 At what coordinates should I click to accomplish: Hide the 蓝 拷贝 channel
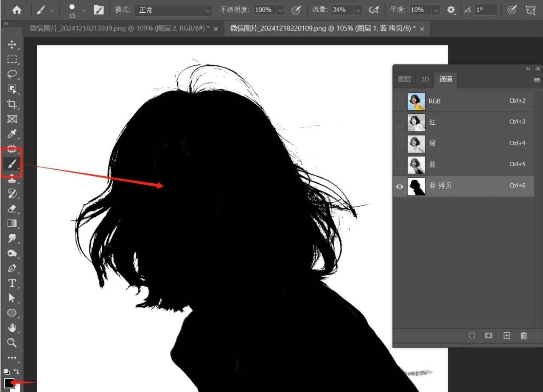400,187
